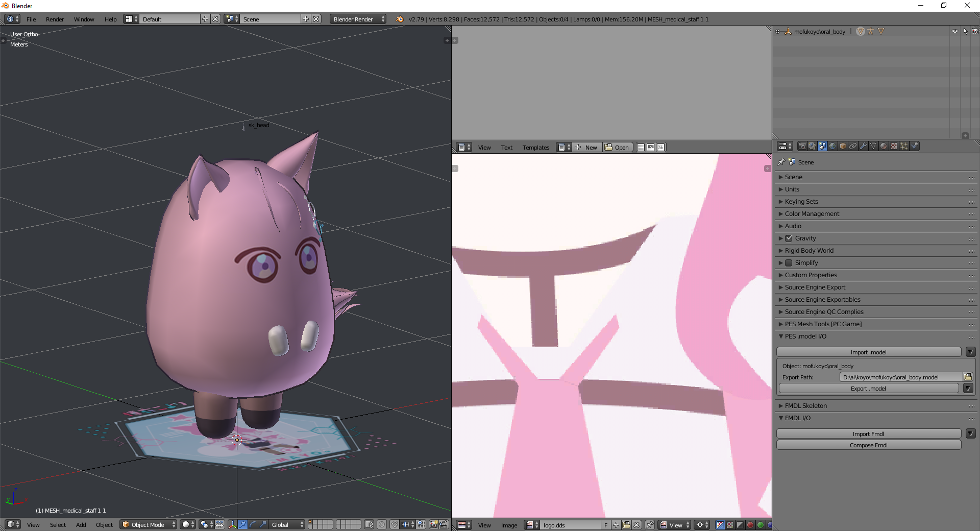Click the scale manipulator icon

(x=263, y=524)
